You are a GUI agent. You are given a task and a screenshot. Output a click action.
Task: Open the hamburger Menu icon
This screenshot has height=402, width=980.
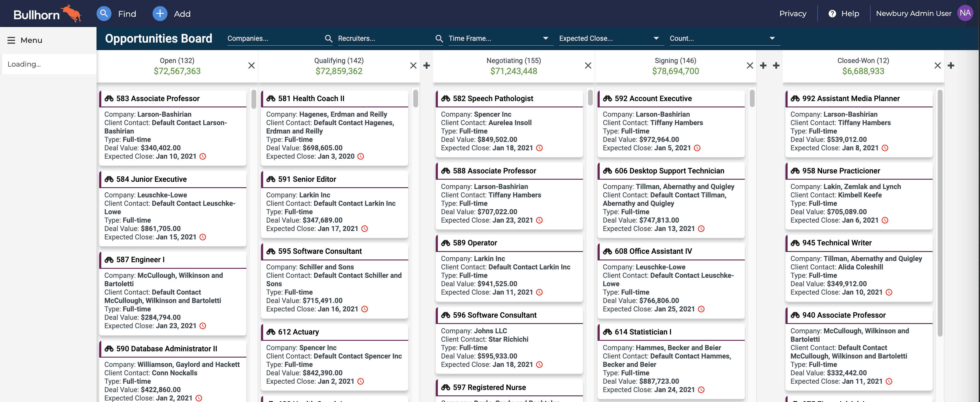(x=11, y=40)
